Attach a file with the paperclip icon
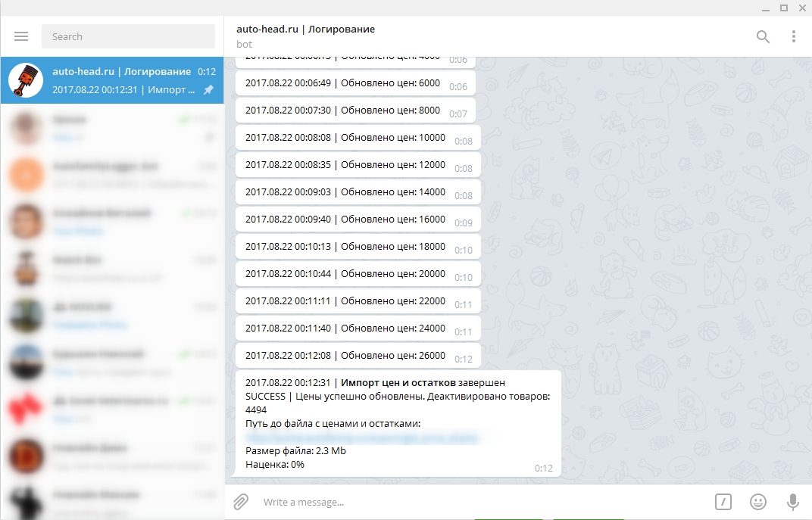812x520 pixels. (x=241, y=501)
